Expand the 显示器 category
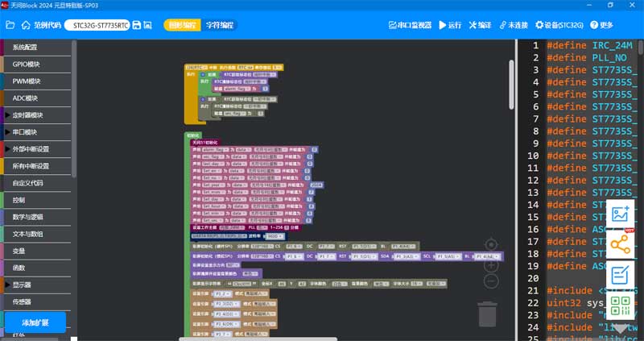The height and width of the screenshot is (341, 644). point(37,285)
